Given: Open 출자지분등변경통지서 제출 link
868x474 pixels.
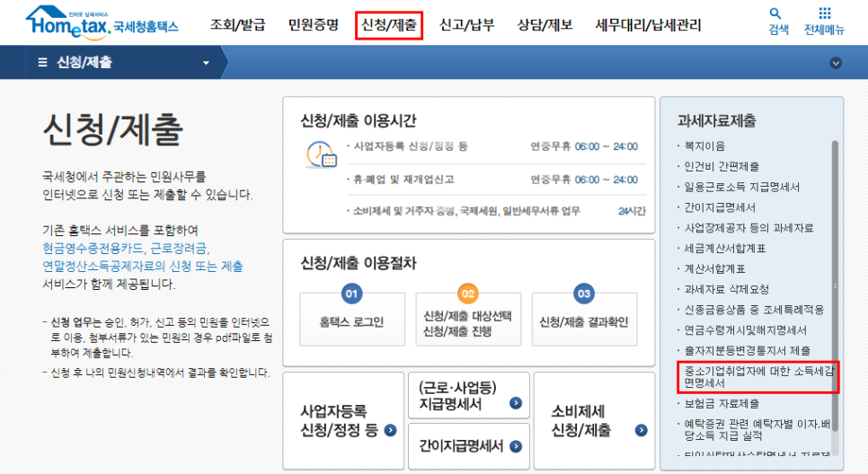Looking at the screenshot, I should click(747, 351).
